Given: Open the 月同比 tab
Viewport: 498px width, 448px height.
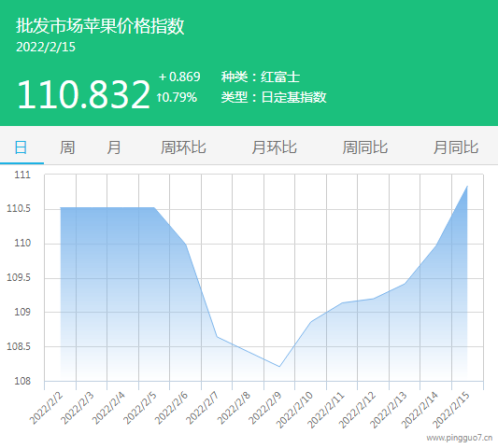Looking at the screenshot, I should pyautogui.click(x=456, y=147).
